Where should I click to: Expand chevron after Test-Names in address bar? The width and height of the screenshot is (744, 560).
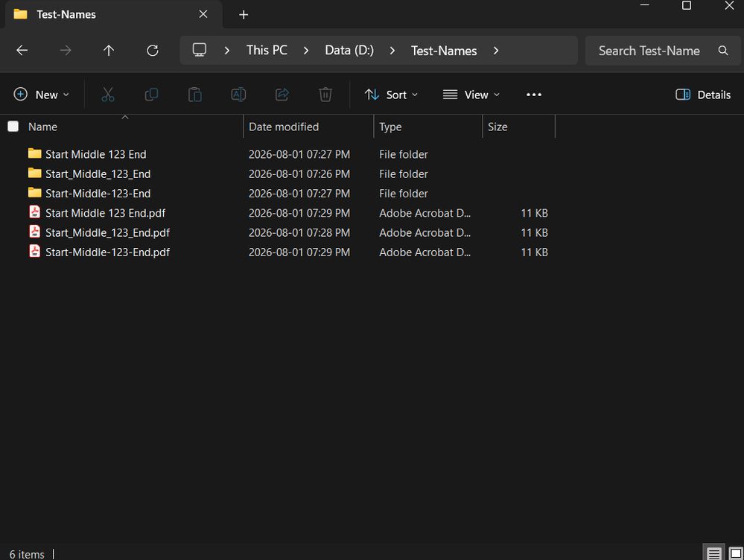tap(496, 51)
